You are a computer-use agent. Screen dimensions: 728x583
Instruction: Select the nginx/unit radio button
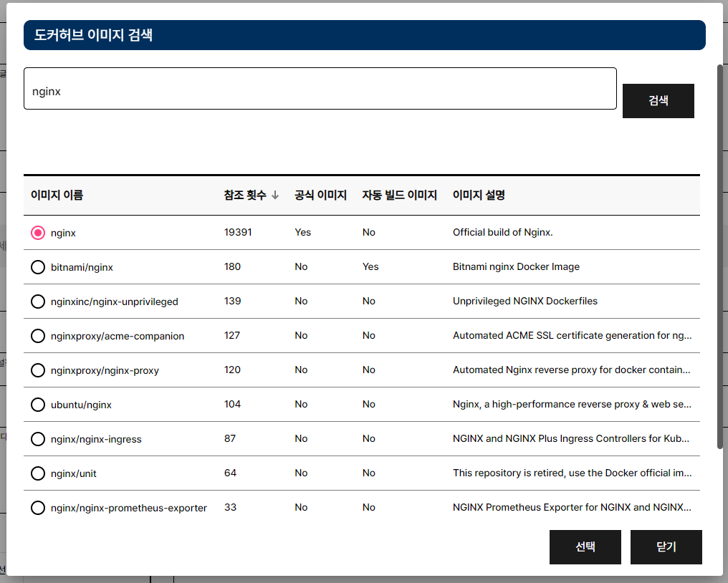pyautogui.click(x=38, y=473)
